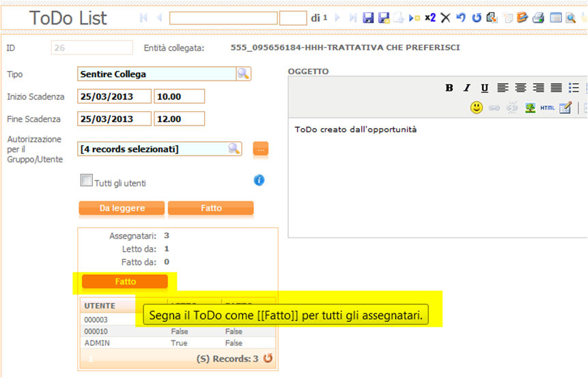Click the orange ellipsis button
This screenshot has height=378, width=588.
(x=260, y=149)
